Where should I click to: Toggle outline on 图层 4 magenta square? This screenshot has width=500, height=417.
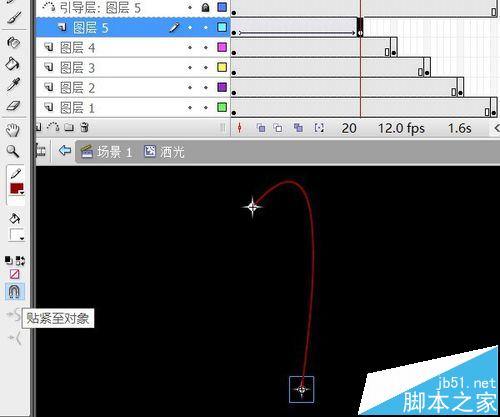222,47
